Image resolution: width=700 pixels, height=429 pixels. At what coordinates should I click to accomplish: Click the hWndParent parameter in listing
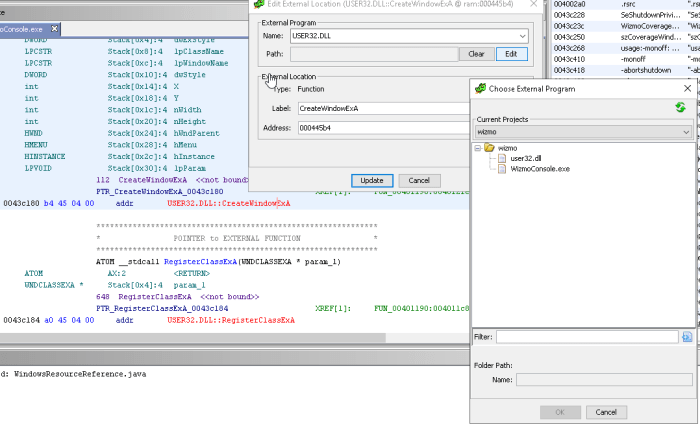196,133
